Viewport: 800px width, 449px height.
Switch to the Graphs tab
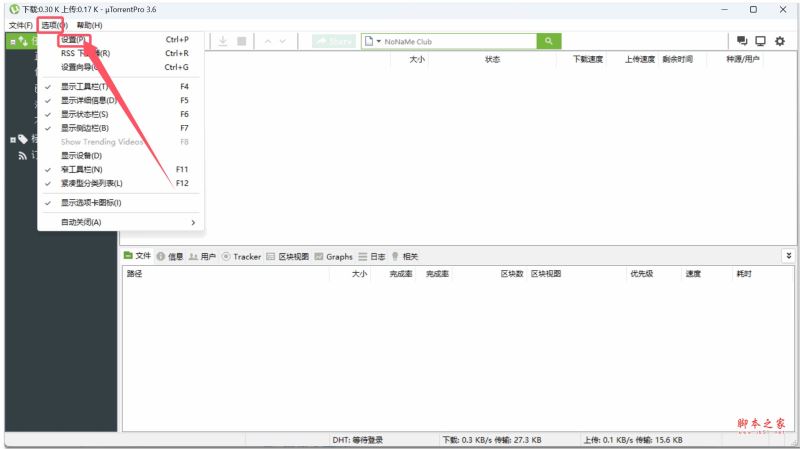coord(334,257)
